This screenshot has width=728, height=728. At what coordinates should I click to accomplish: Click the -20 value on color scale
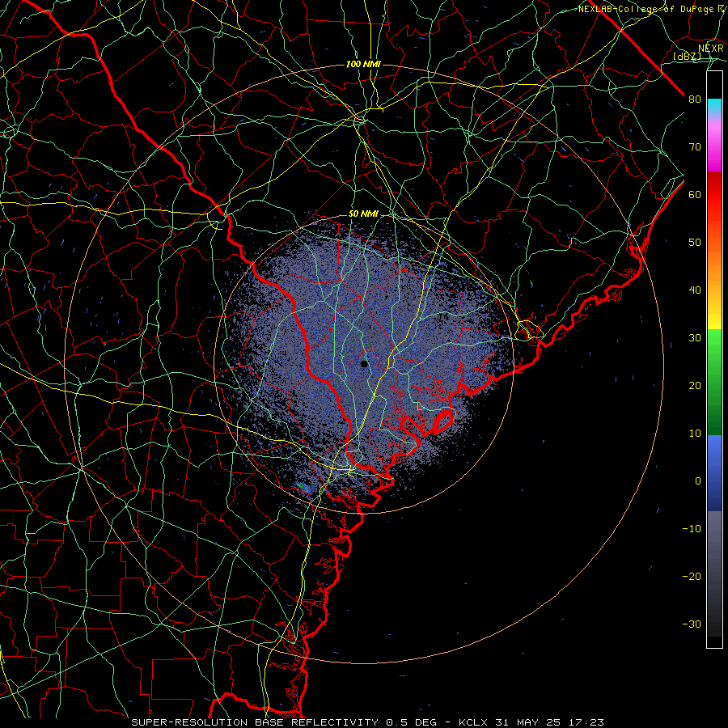coord(692,577)
